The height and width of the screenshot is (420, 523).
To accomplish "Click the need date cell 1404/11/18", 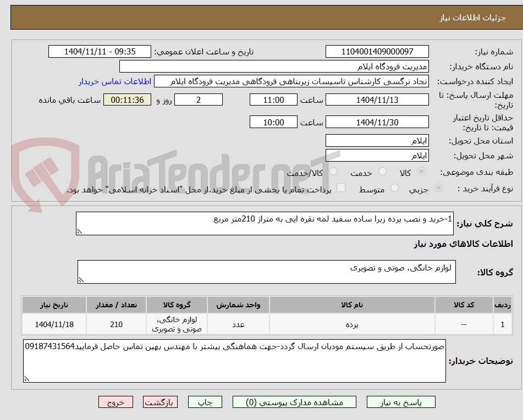I will point(54,324).
